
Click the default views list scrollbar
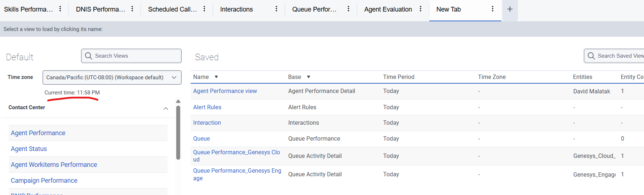(x=178, y=133)
